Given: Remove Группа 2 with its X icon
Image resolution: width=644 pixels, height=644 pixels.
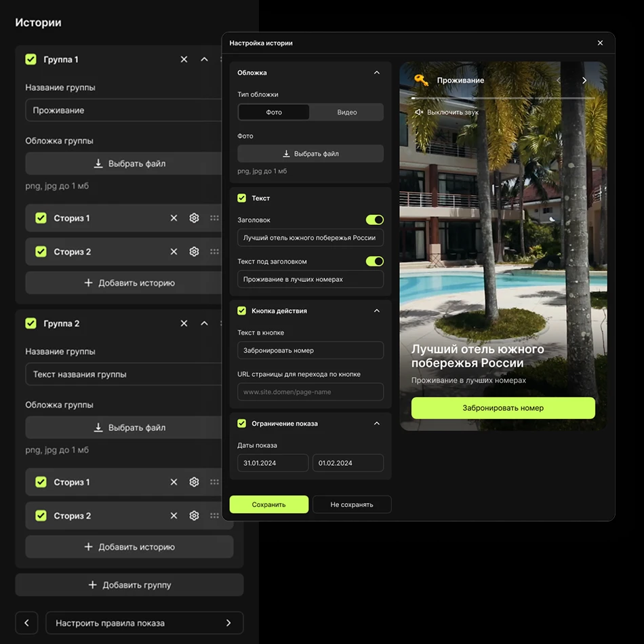Looking at the screenshot, I should tap(184, 323).
